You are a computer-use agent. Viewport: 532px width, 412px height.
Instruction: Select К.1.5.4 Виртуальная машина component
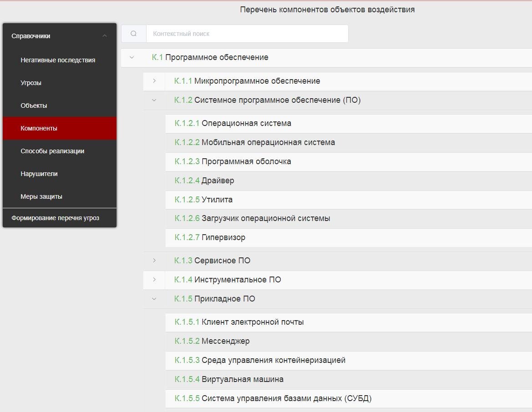click(229, 379)
